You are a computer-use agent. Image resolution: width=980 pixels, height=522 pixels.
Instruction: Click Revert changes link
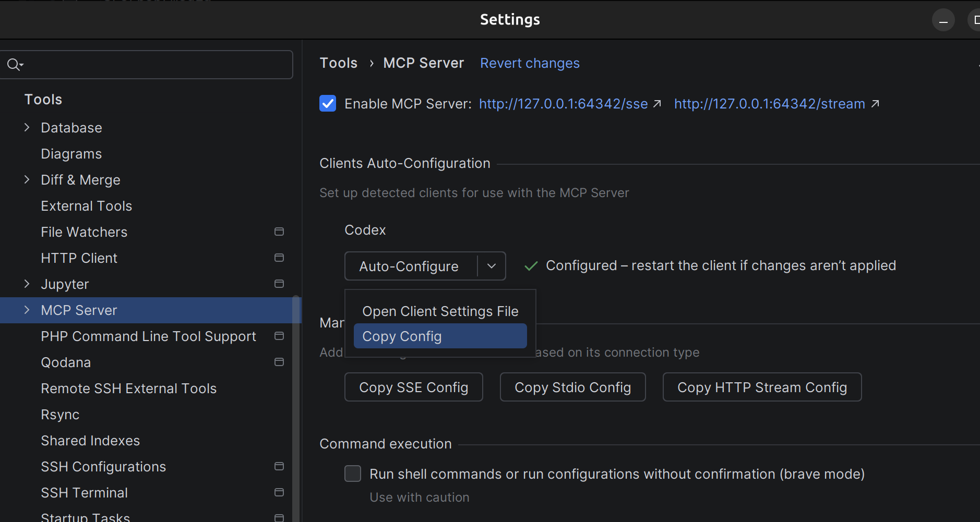[530, 63]
